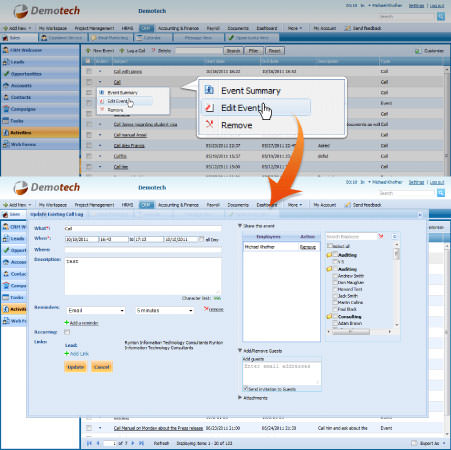
Task: Open the 5 minutes reminder time dropdown
Action: coord(165,310)
